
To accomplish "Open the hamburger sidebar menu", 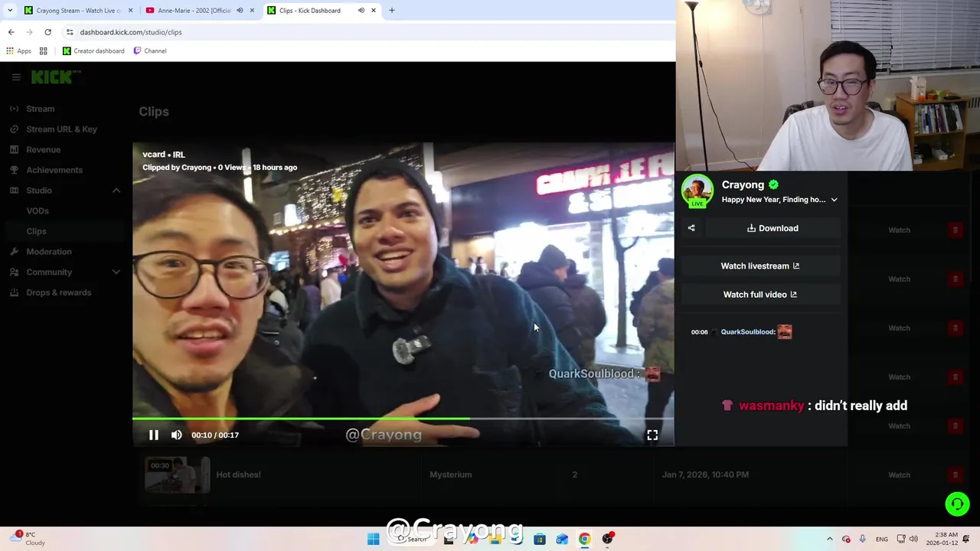I will (x=16, y=77).
